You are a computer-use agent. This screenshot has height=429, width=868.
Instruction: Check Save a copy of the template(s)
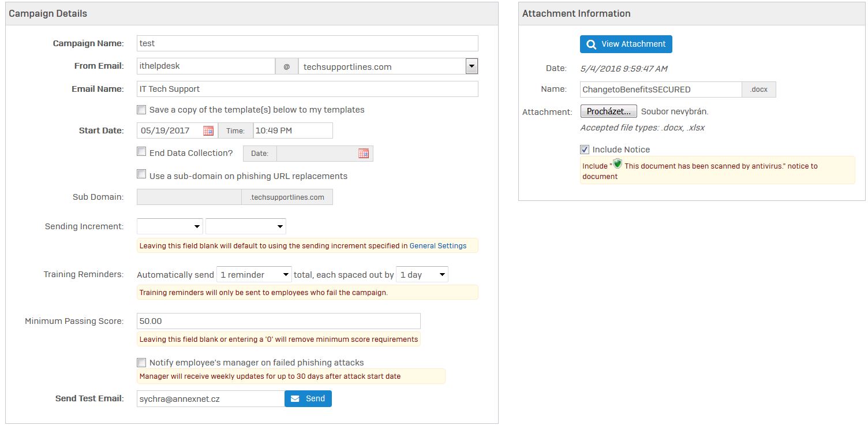tap(141, 109)
